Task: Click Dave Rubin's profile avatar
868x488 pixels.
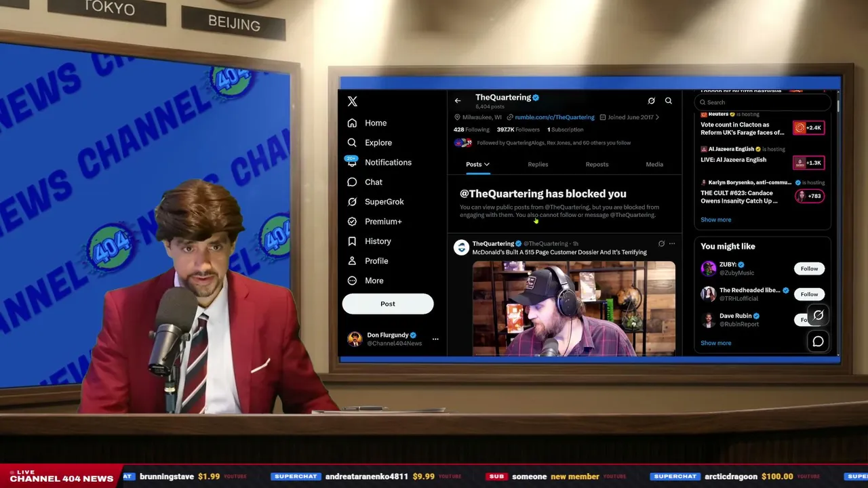Action: pyautogui.click(x=709, y=319)
